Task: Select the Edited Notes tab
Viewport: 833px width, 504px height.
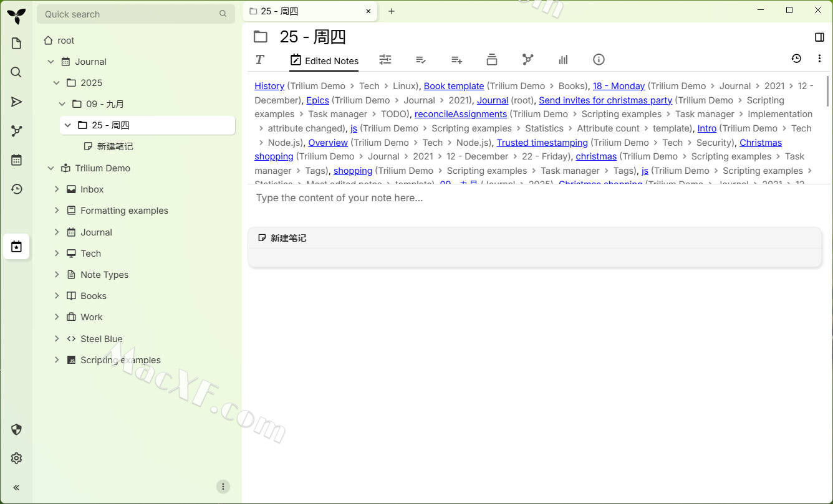Action: [x=324, y=60]
